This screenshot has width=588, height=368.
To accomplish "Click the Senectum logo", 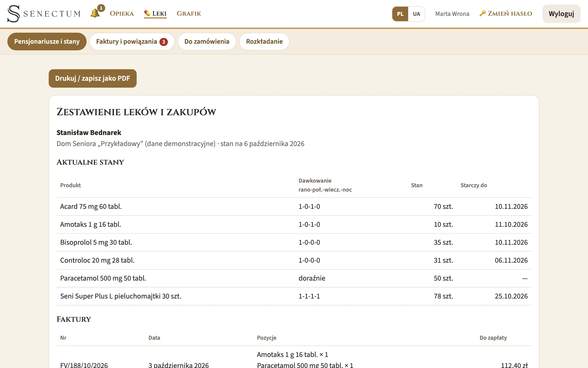I will 44,14.
